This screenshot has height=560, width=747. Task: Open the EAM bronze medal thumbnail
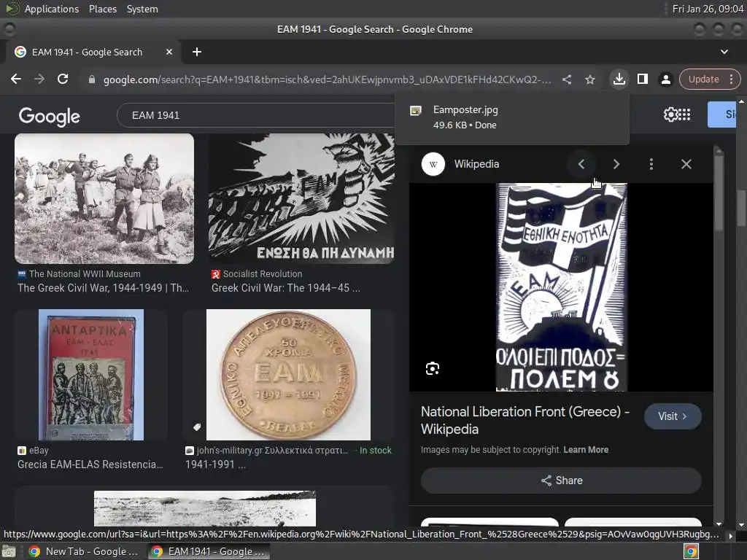coord(288,375)
